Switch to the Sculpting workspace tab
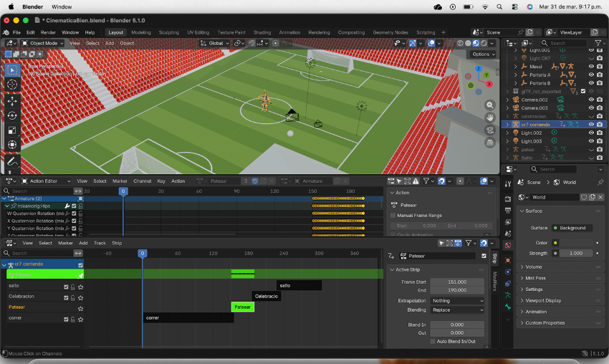The height and width of the screenshot is (364, 609). [x=169, y=32]
